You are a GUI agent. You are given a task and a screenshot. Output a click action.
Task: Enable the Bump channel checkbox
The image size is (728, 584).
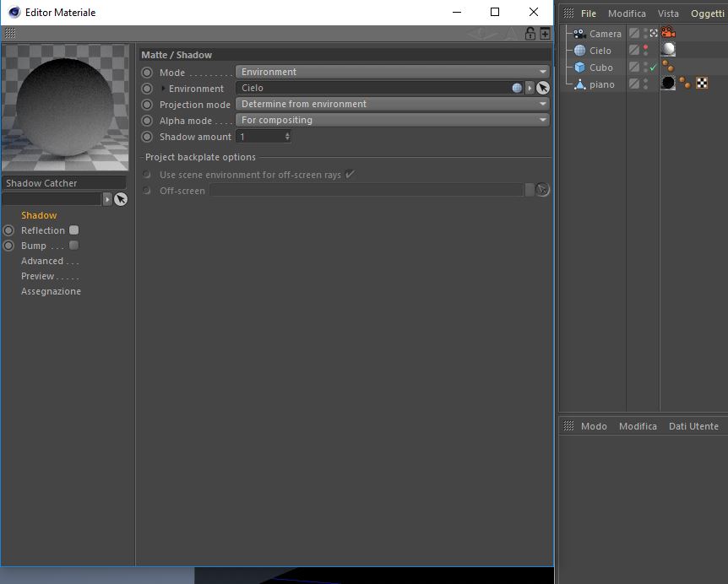(73, 245)
